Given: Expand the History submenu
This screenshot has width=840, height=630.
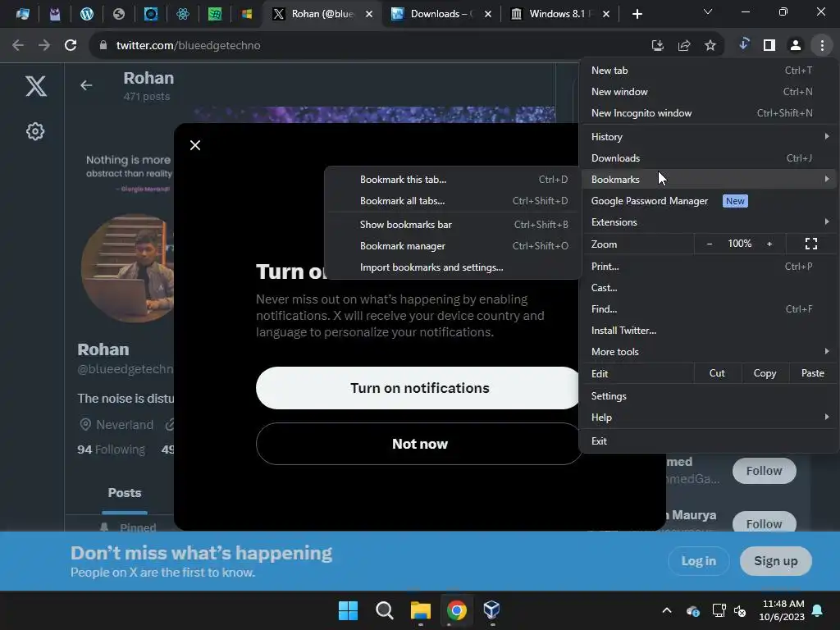Looking at the screenshot, I should pyautogui.click(x=710, y=137).
